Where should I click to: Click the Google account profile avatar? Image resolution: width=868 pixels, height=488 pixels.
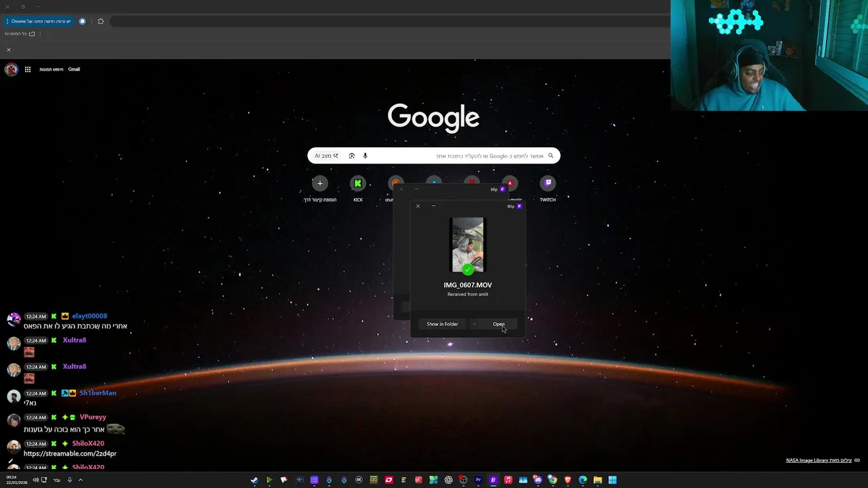(x=12, y=69)
